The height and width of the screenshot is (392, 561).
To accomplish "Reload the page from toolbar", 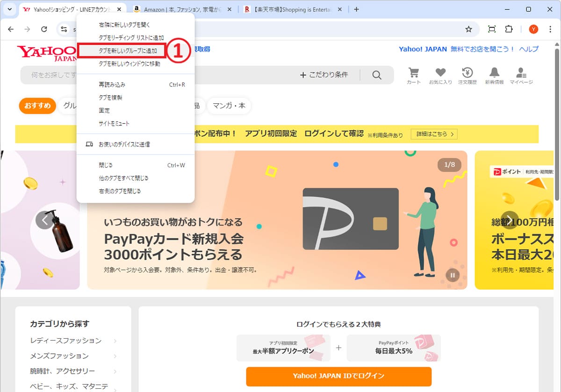I will coord(44,29).
